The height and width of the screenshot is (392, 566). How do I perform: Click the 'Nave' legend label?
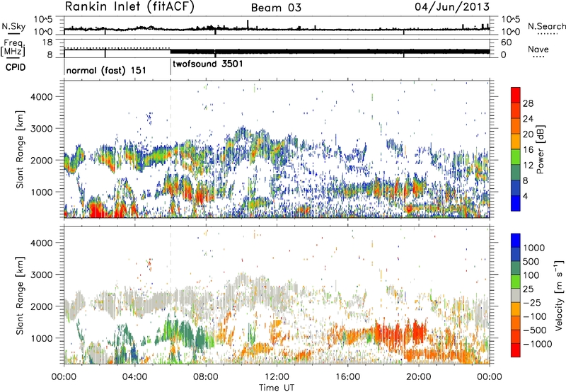(538, 49)
